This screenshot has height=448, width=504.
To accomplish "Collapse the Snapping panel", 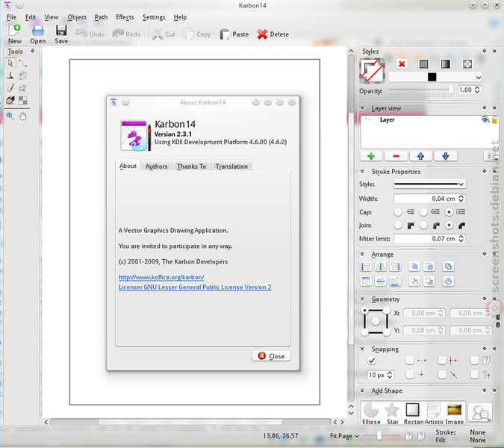I will (x=362, y=349).
